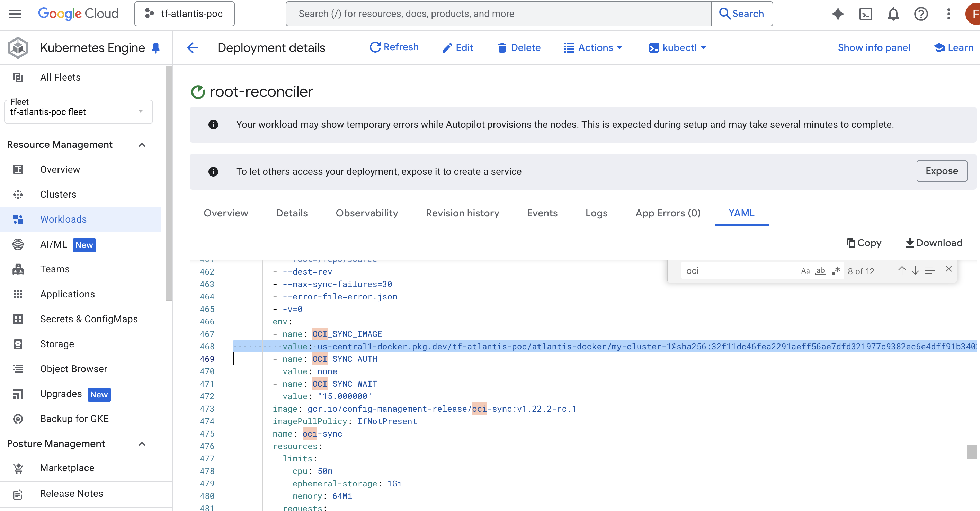Image resolution: width=980 pixels, height=511 pixels.
Task: Unpin Kubernetes Engine with pin icon
Action: click(155, 48)
